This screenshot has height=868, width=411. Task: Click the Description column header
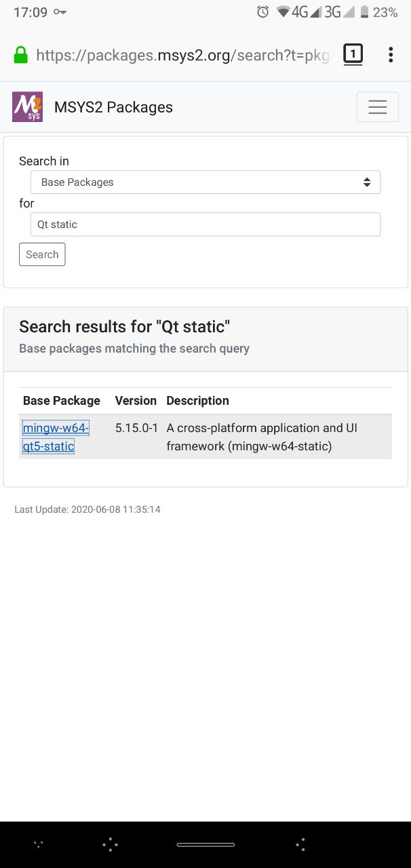[x=198, y=401]
